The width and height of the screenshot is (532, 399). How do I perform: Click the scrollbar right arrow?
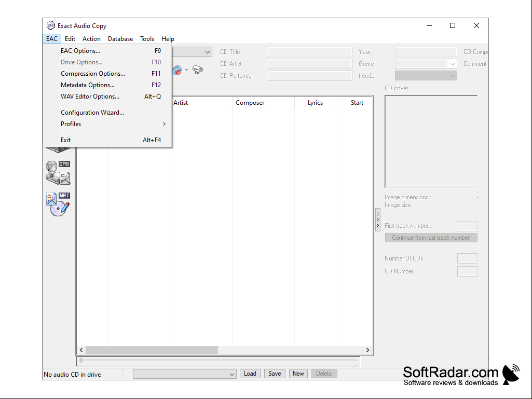point(368,350)
